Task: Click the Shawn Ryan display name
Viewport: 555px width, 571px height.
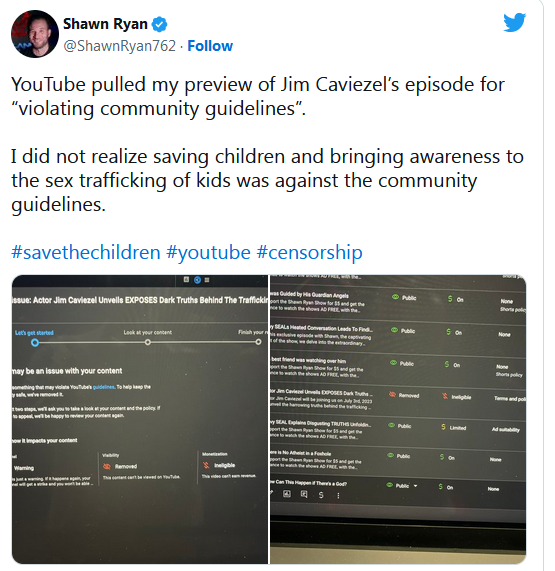Action: click(x=105, y=24)
